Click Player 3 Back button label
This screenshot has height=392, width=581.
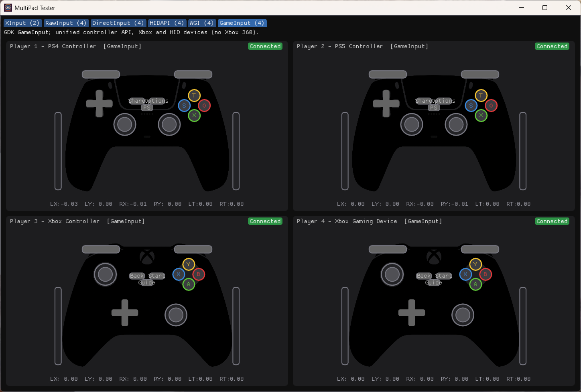137,276
